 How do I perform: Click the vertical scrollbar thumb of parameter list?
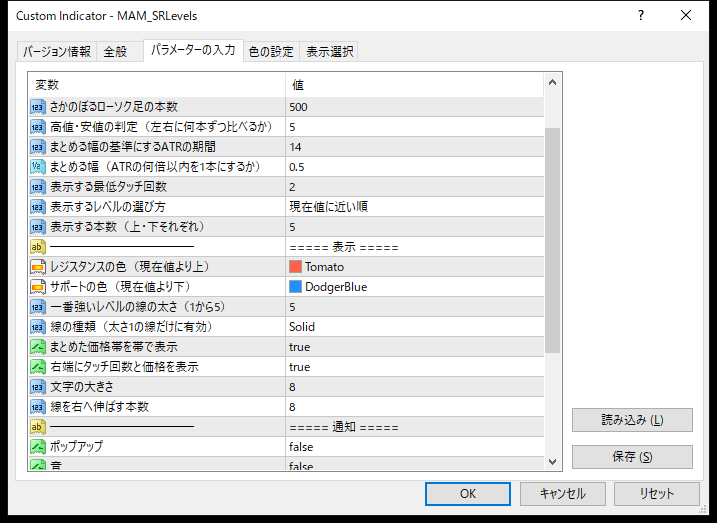click(x=552, y=240)
